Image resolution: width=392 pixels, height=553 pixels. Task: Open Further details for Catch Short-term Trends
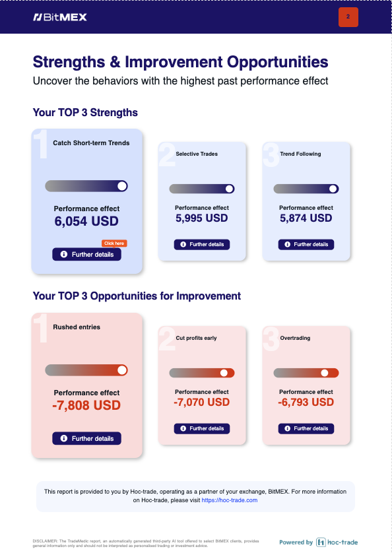click(87, 254)
